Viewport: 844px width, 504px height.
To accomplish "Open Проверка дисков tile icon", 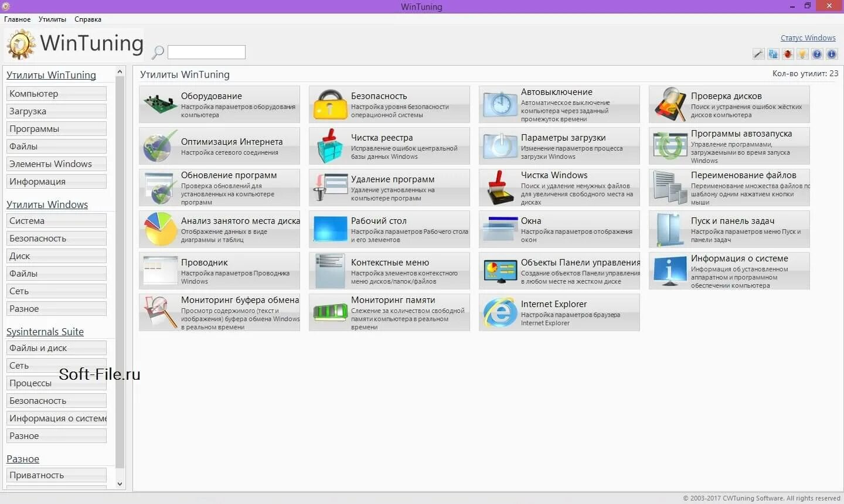I will click(x=670, y=104).
